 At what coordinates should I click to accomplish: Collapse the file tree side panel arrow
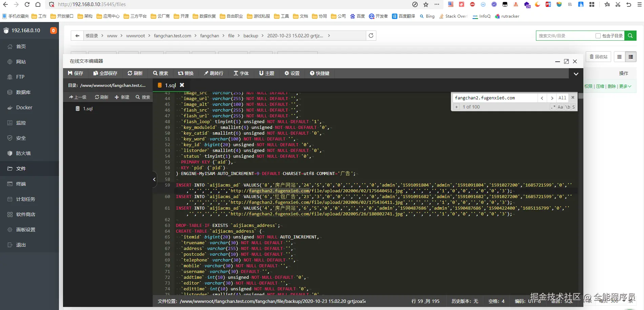point(154,179)
